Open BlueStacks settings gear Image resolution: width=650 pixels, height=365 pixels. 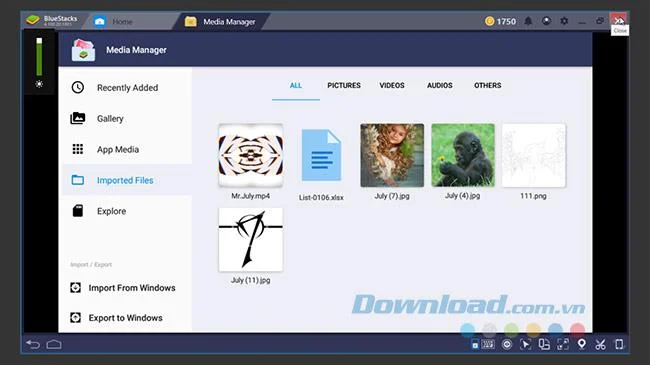click(564, 21)
